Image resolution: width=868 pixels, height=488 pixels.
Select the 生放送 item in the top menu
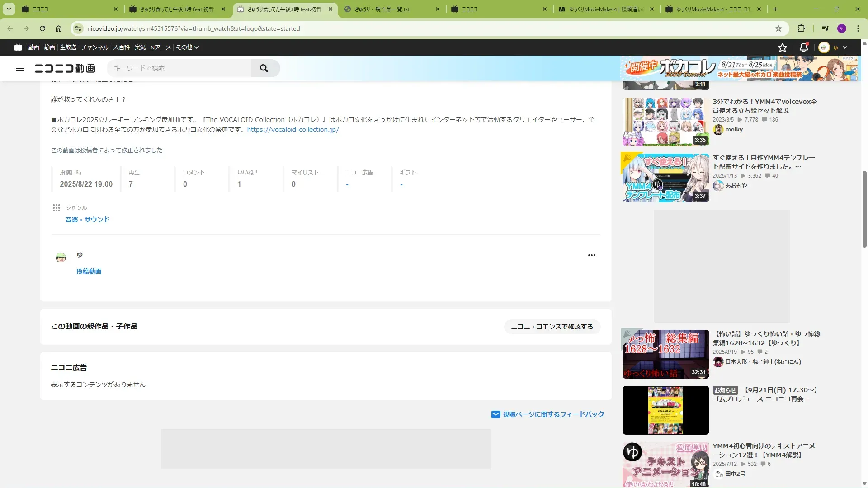68,47
